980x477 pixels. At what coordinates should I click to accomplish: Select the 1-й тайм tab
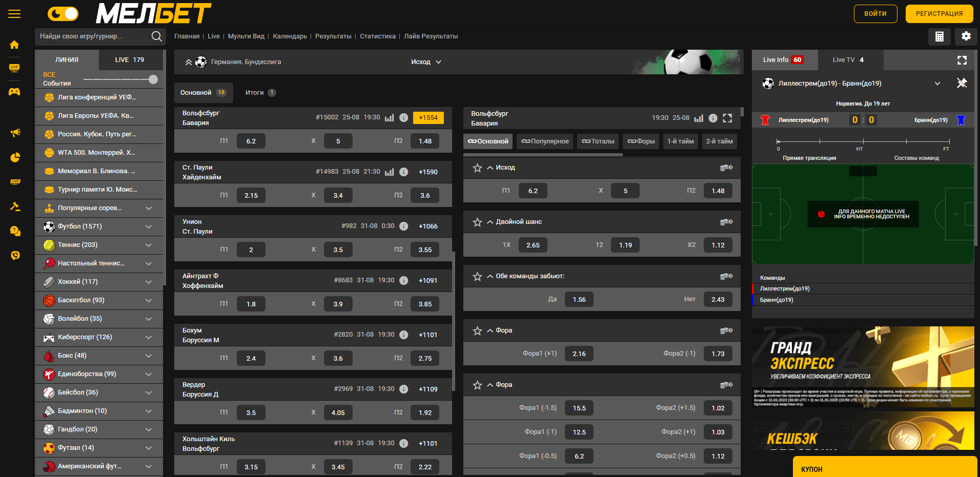pyautogui.click(x=680, y=141)
